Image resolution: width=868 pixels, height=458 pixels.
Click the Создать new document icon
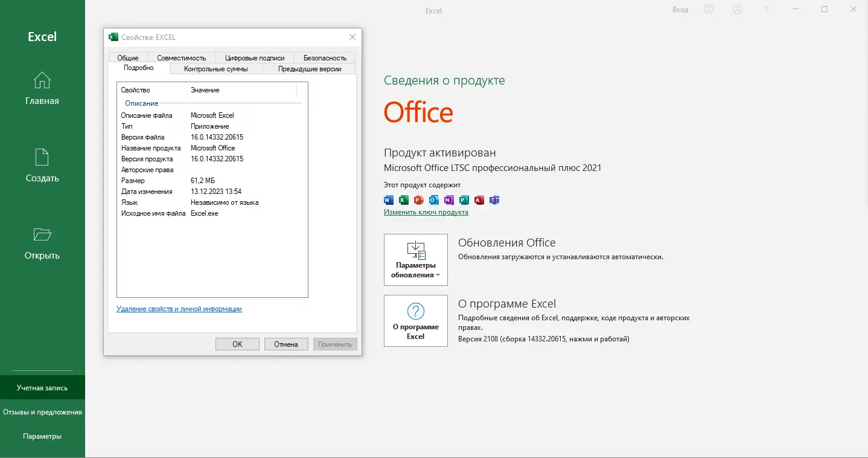(x=42, y=157)
